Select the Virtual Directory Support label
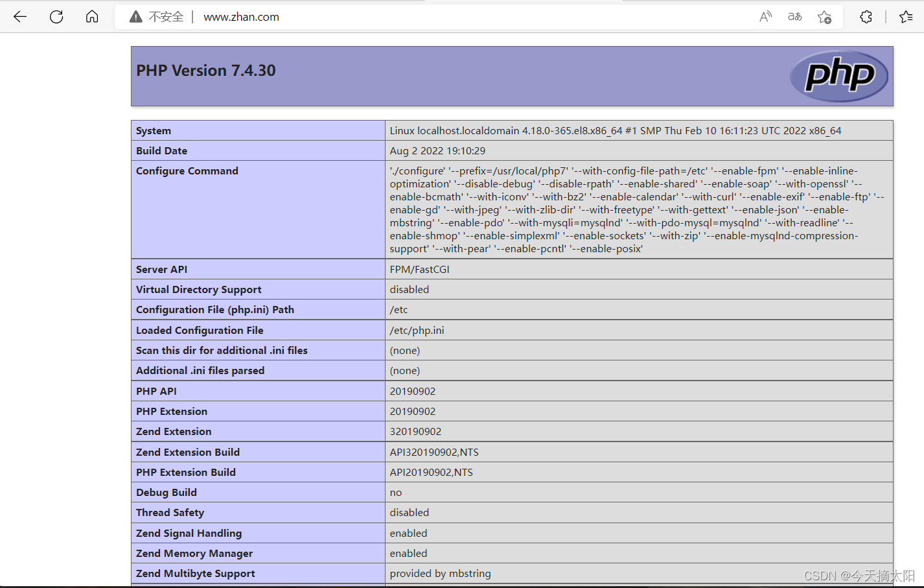Image resolution: width=924 pixels, height=588 pixels. pos(199,289)
